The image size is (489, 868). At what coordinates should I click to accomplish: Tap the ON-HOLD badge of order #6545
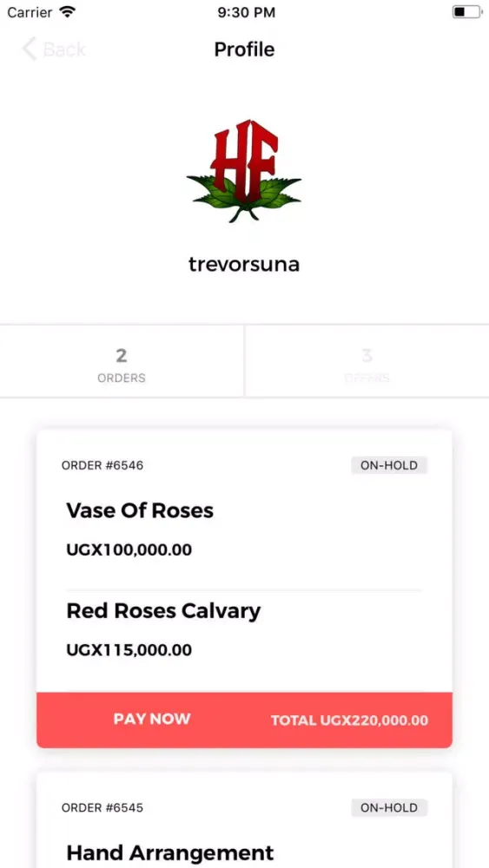[389, 807]
